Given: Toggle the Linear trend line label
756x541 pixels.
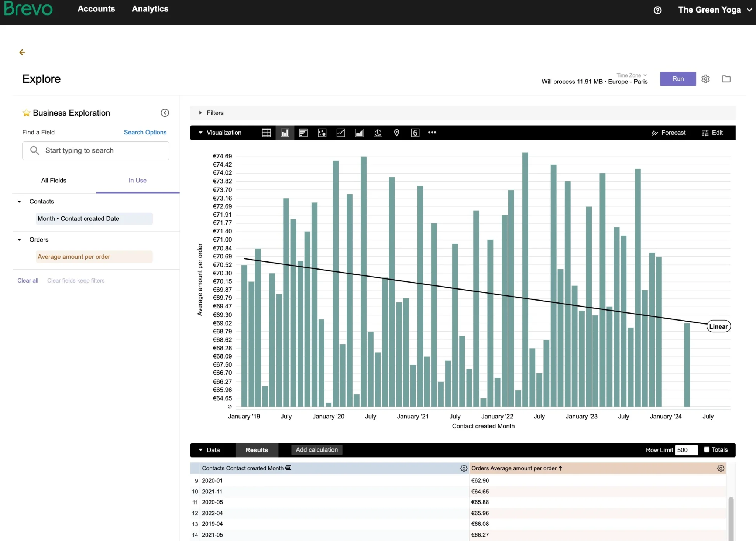Looking at the screenshot, I should pyautogui.click(x=718, y=326).
